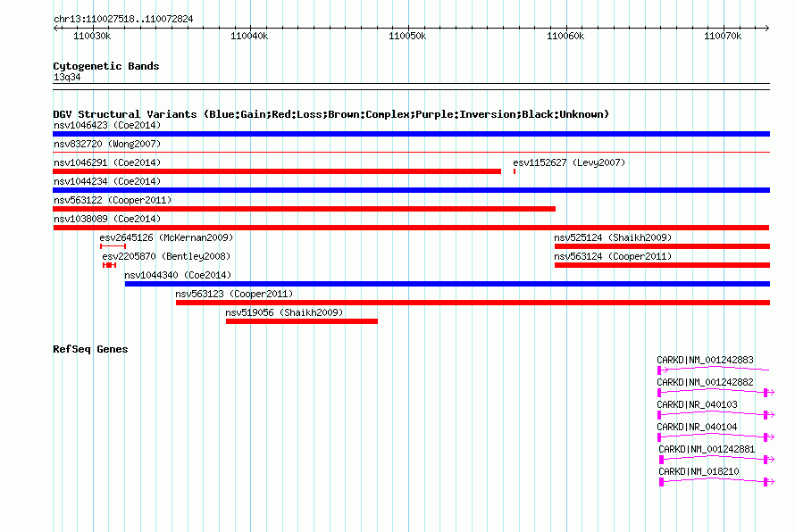Select the nsv563124 (Cooper2011) red bar
The height and width of the screenshot is (532, 795).
662,265
